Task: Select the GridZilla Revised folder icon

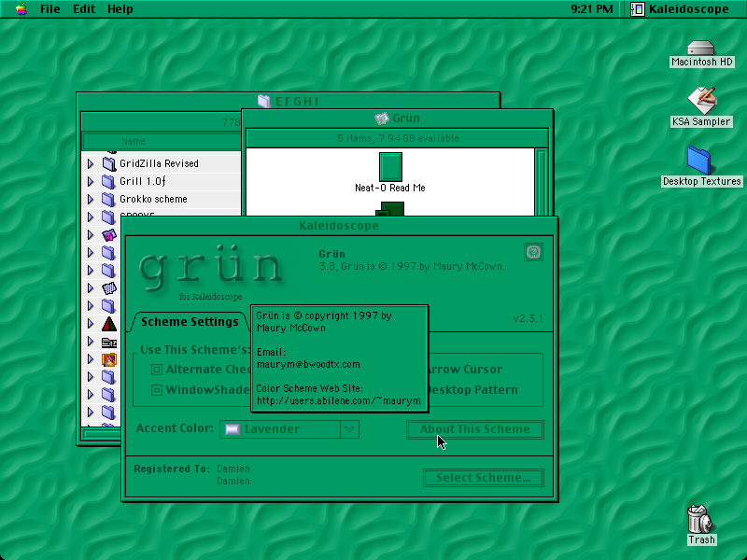Action: click(108, 164)
